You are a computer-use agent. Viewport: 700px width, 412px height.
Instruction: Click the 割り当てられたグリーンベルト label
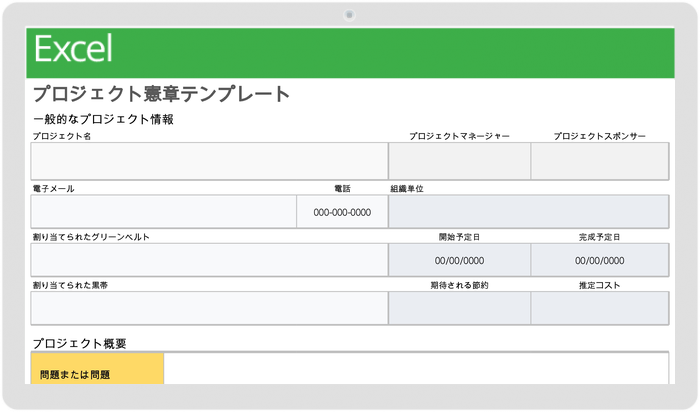(91, 237)
